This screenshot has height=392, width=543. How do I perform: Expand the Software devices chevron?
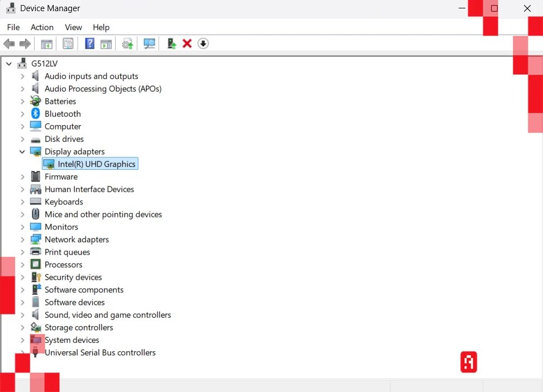click(x=22, y=303)
